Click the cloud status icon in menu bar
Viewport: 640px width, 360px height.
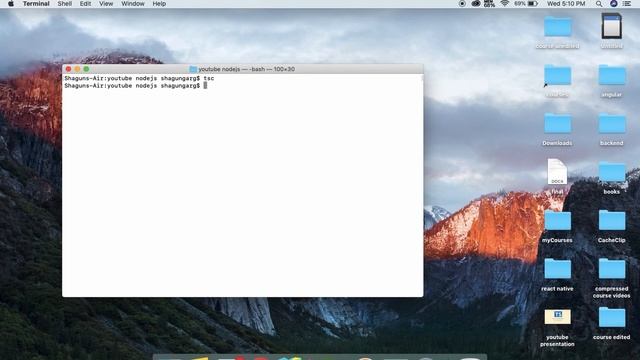(476, 4)
